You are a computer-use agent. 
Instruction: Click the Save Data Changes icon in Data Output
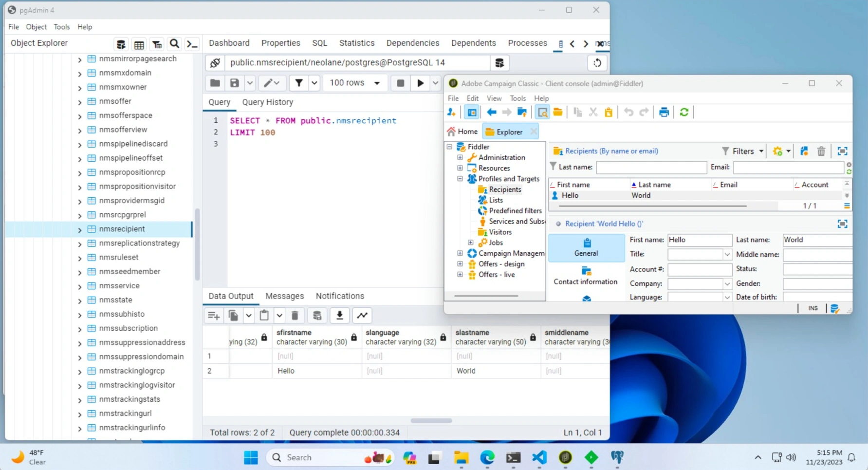(x=317, y=316)
